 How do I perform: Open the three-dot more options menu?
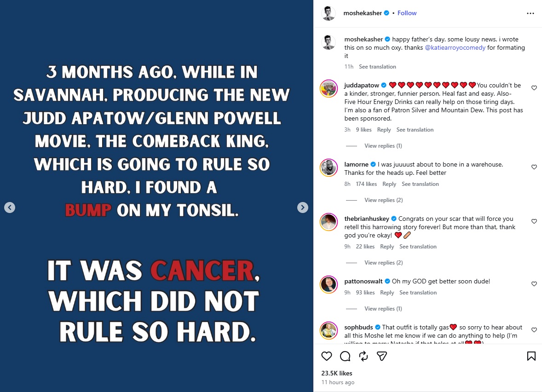(x=530, y=13)
